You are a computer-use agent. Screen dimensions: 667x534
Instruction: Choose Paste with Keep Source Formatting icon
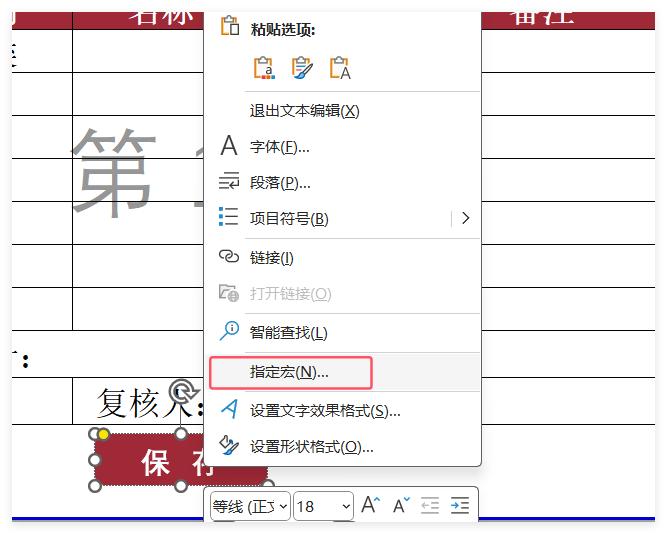point(302,68)
